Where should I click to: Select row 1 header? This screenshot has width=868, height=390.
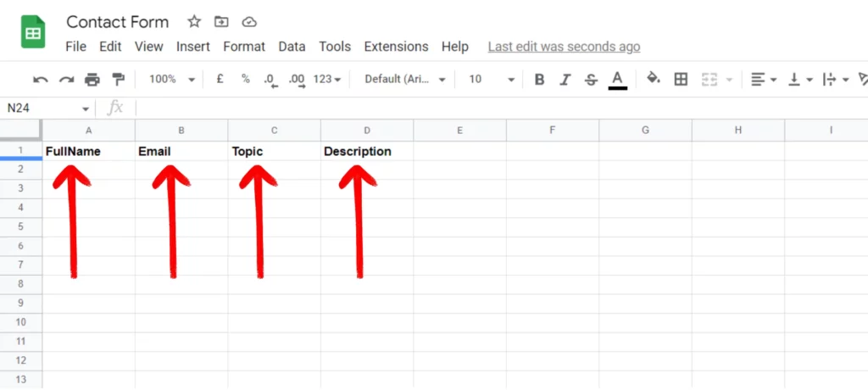(x=21, y=150)
